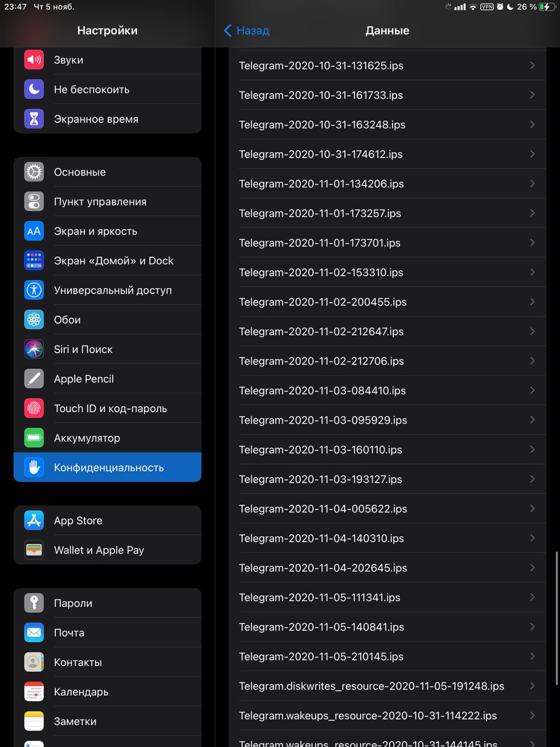Image resolution: width=560 pixels, height=747 pixels.
Task: Tap the 23:47 clock in status bar
Action: coord(15,7)
